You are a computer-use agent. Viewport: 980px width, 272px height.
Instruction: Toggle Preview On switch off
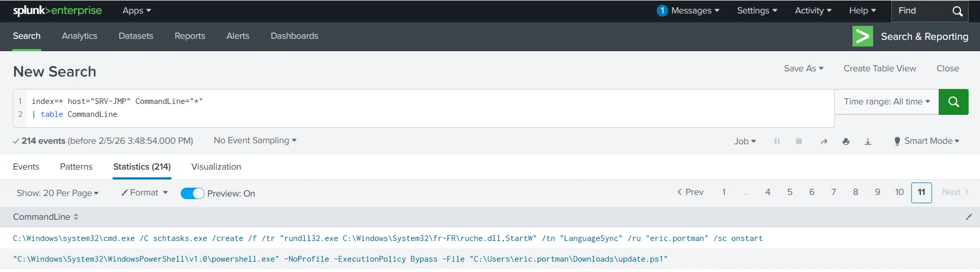point(192,193)
